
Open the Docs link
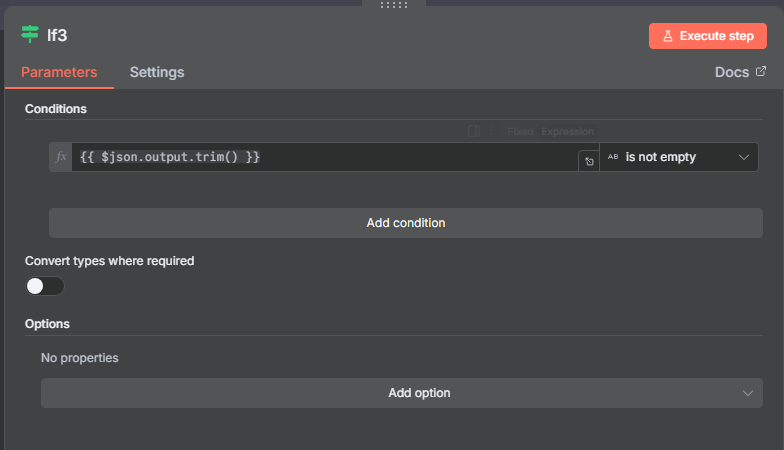click(x=732, y=72)
